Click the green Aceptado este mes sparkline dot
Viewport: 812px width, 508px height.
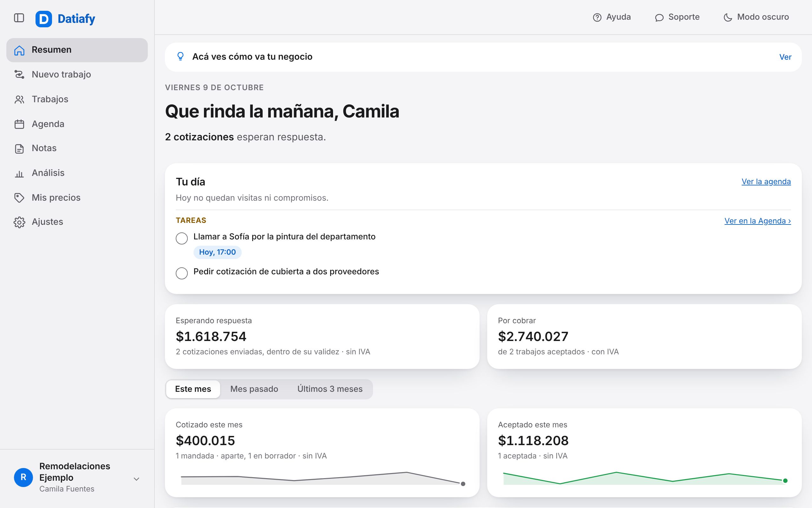(785, 481)
